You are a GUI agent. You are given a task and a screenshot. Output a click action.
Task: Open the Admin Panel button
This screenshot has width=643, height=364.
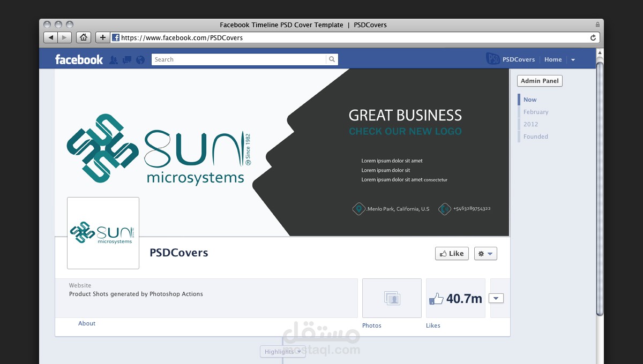coord(540,81)
